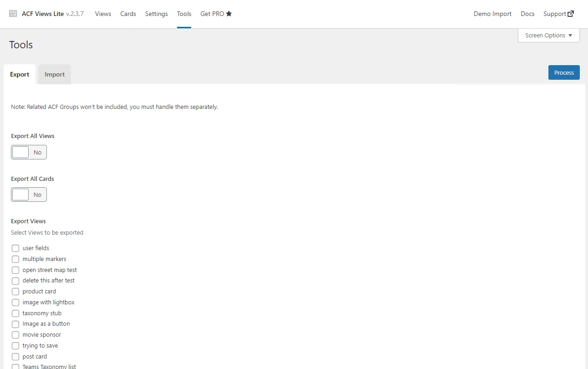Switch to the Export tab

point(20,74)
